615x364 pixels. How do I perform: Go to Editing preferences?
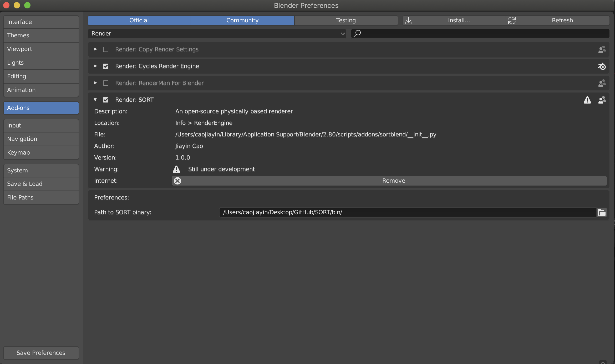point(41,76)
